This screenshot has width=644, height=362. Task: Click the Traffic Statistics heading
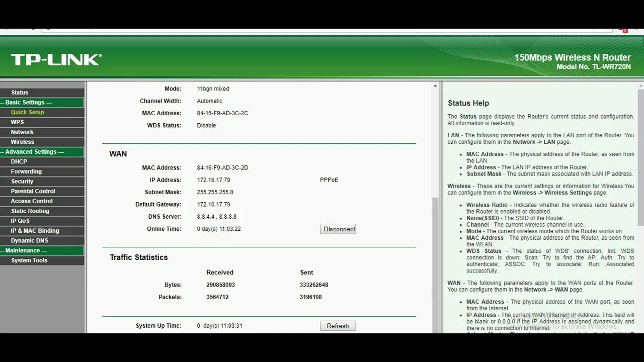(x=139, y=257)
